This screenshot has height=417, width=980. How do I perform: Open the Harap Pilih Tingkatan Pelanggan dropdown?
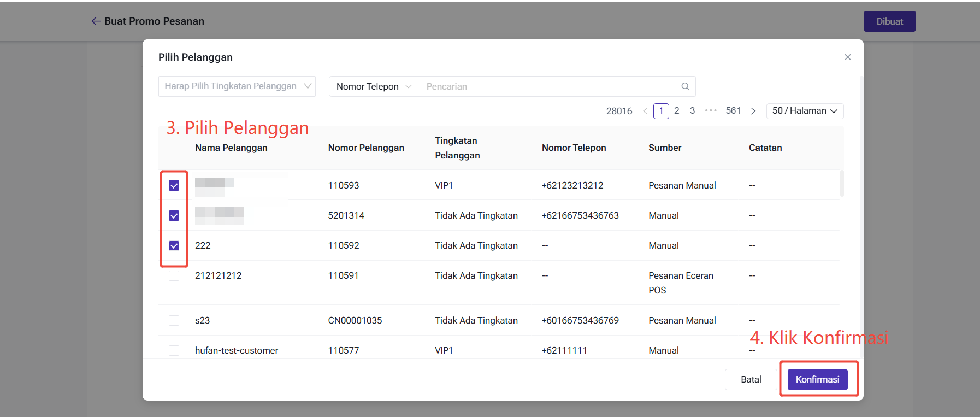click(237, 86)
